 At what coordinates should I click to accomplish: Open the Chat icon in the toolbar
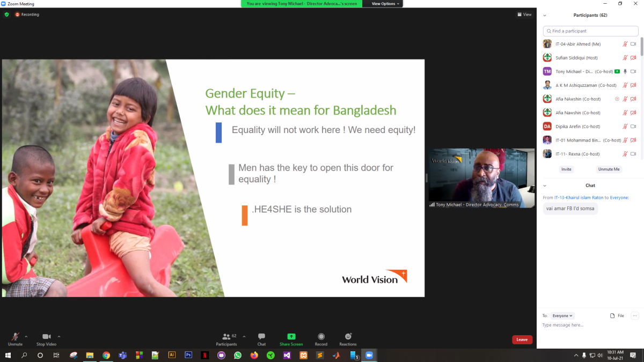pos(261,336)
